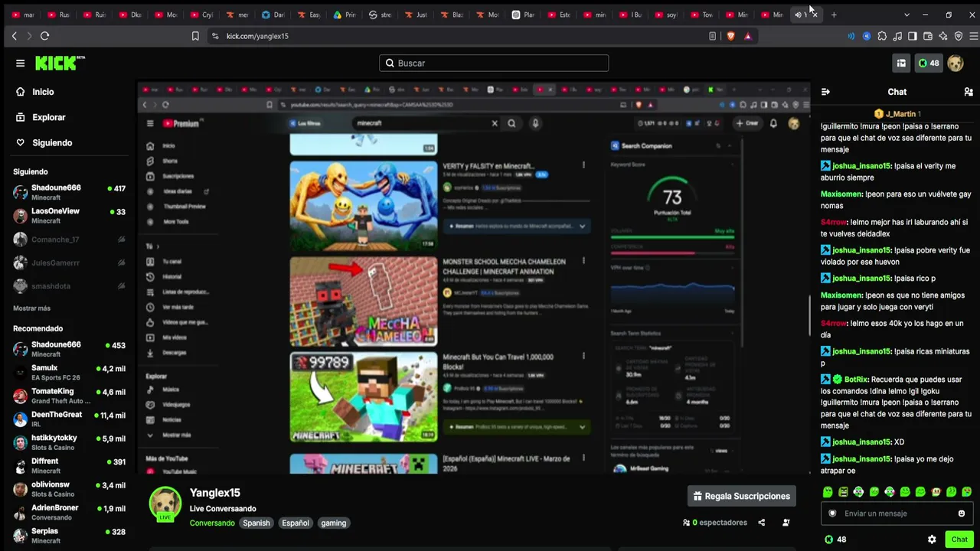This screenshot has height=551, width=980.
Task: Open DeenTheGreat recommended channel
Action: coord(69,419)
